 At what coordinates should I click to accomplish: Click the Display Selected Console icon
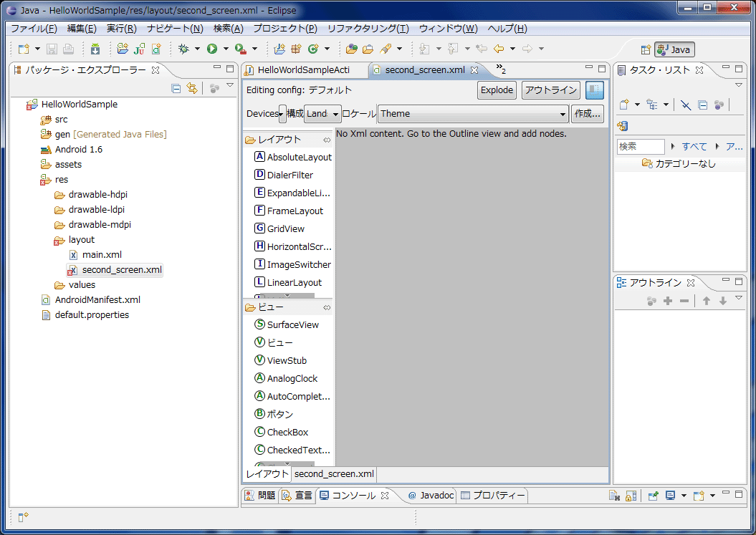(670, 496)
